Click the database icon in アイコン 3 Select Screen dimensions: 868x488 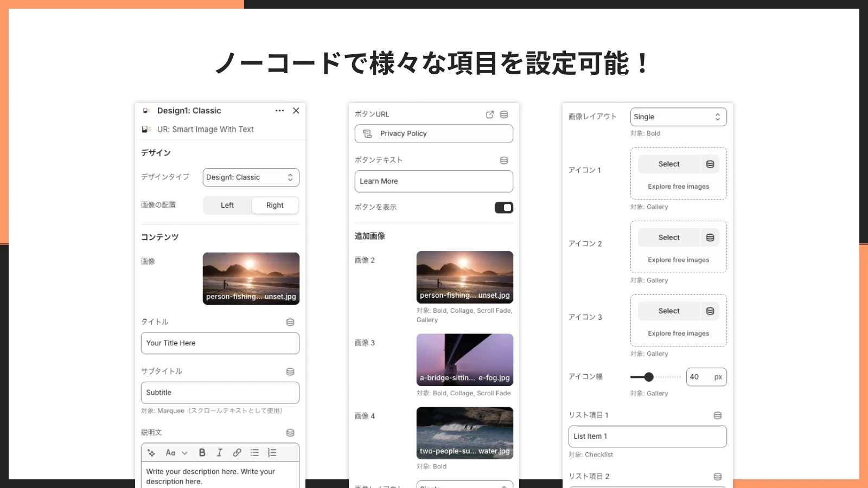coord(710,311)
